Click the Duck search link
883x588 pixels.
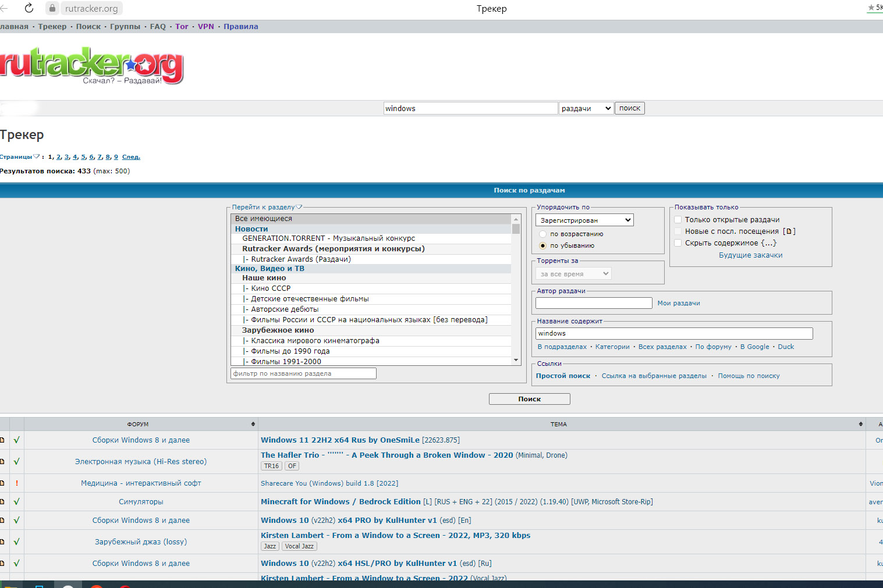point(786,347)
